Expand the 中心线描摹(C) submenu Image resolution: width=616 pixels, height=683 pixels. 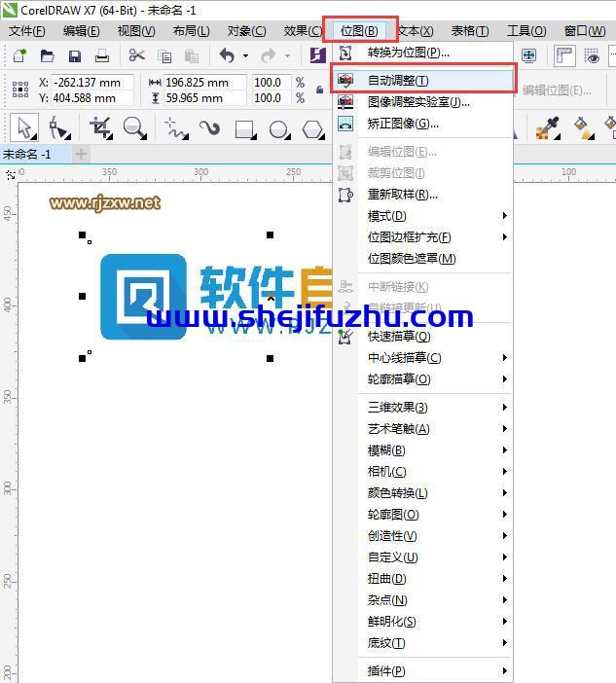pyautogui.click(x=504, y=358)
